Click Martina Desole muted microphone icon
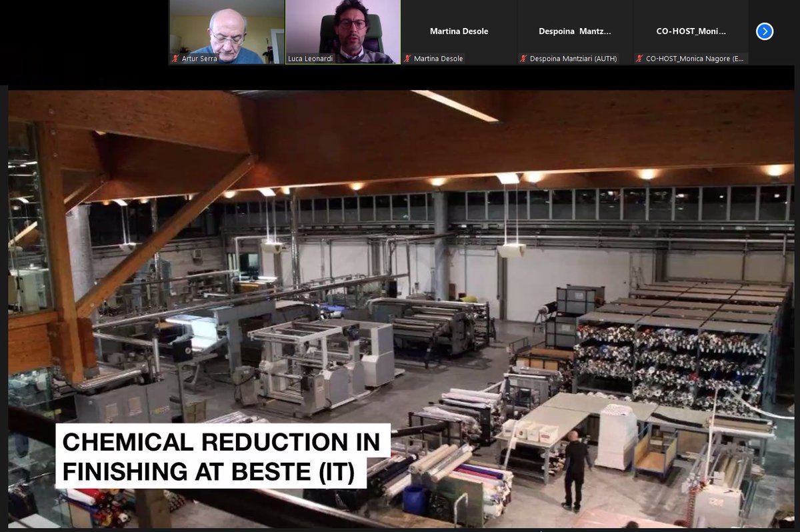Image resolution: width=800 pixels, height=532 pixels. [x=408, y=59]
